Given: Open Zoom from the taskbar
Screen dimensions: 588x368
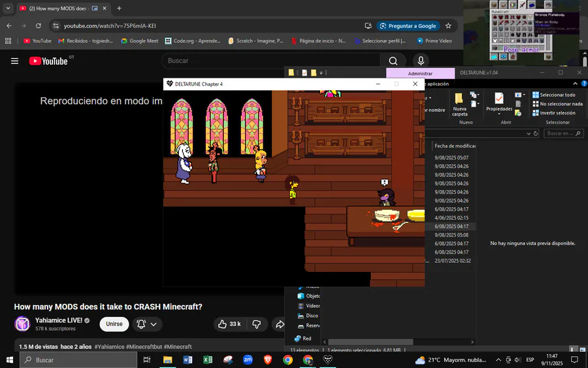Looking at the screenshot, I should 248,360.
